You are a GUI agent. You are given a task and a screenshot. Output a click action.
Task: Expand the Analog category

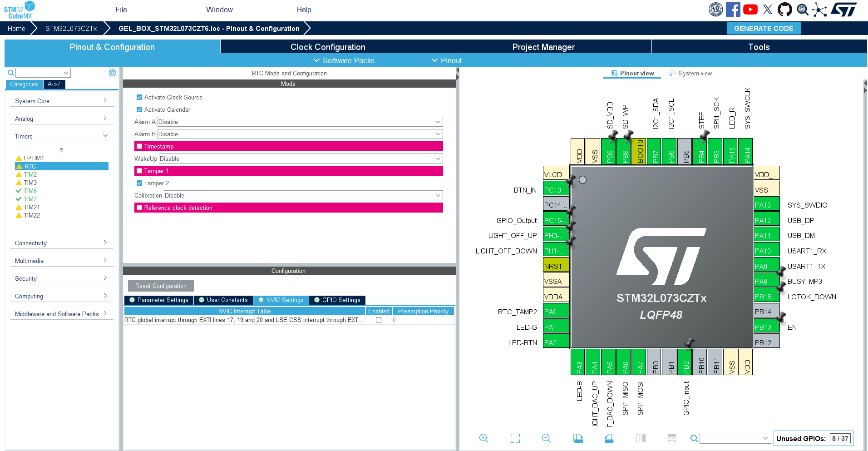(61, 119)
